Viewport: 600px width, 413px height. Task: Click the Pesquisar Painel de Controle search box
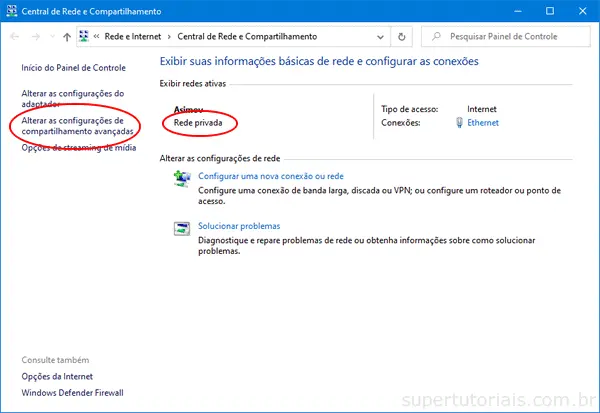tap(510, 37)
